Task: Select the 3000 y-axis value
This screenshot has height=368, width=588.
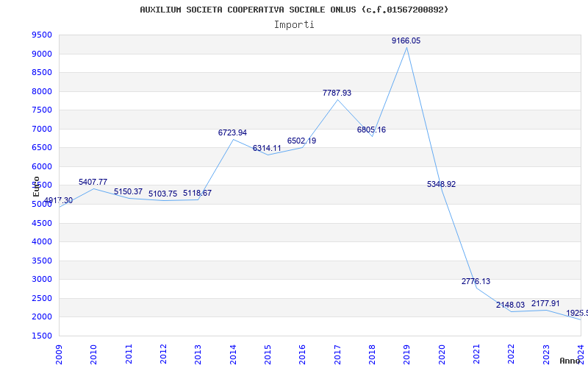Action: click(x=42, y=280)
